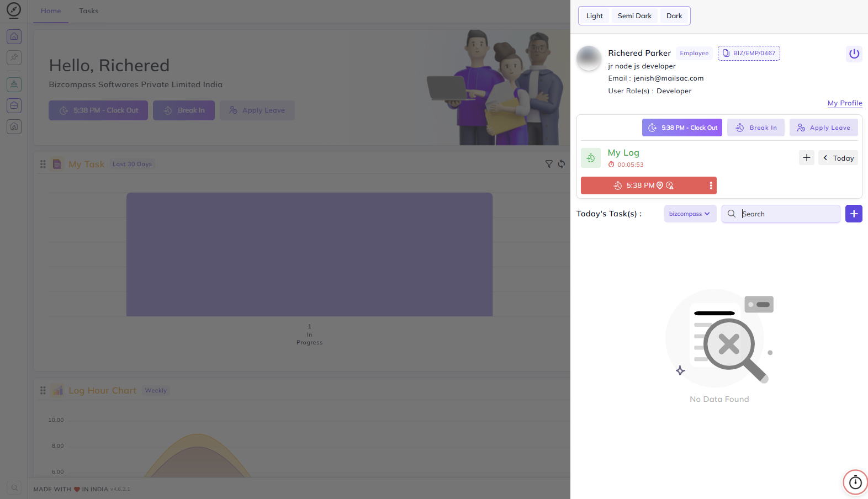Viewport: 868px width, 499px height.
Task: Click the Home icon in the left sidebar
Action: (14, 36)
